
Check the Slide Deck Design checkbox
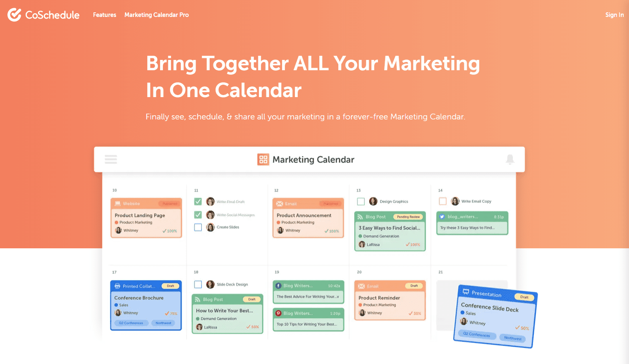[x=198, y=284]
